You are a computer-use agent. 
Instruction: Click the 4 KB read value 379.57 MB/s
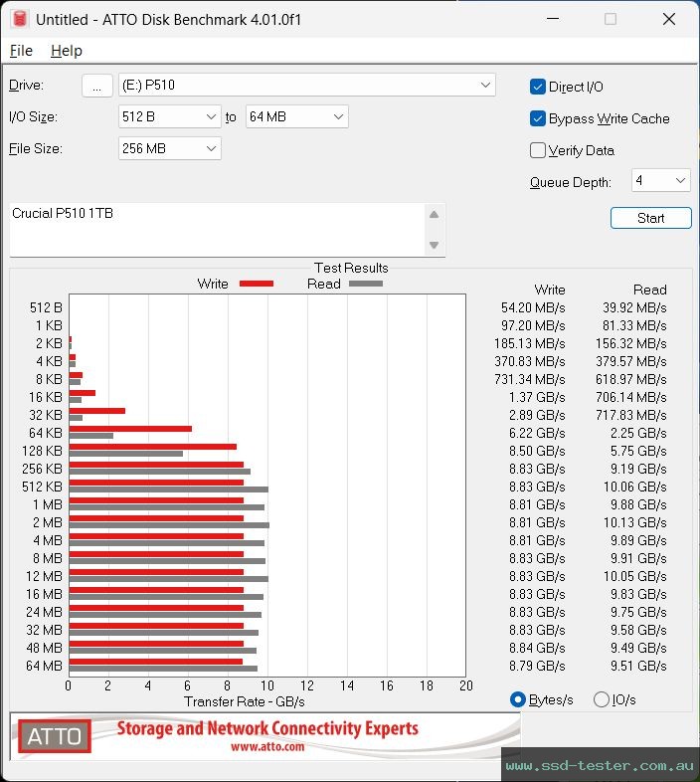pyautogui.click(x=631, y=361)
